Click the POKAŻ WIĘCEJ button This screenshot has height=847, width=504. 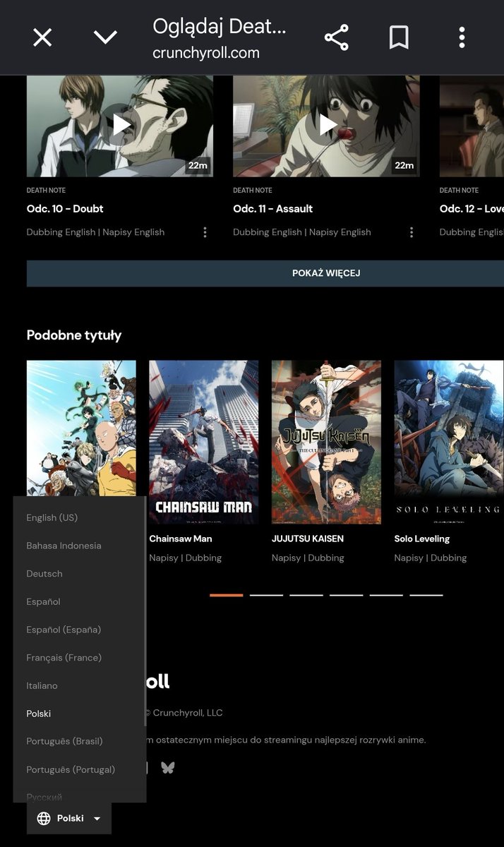point(265,273)
